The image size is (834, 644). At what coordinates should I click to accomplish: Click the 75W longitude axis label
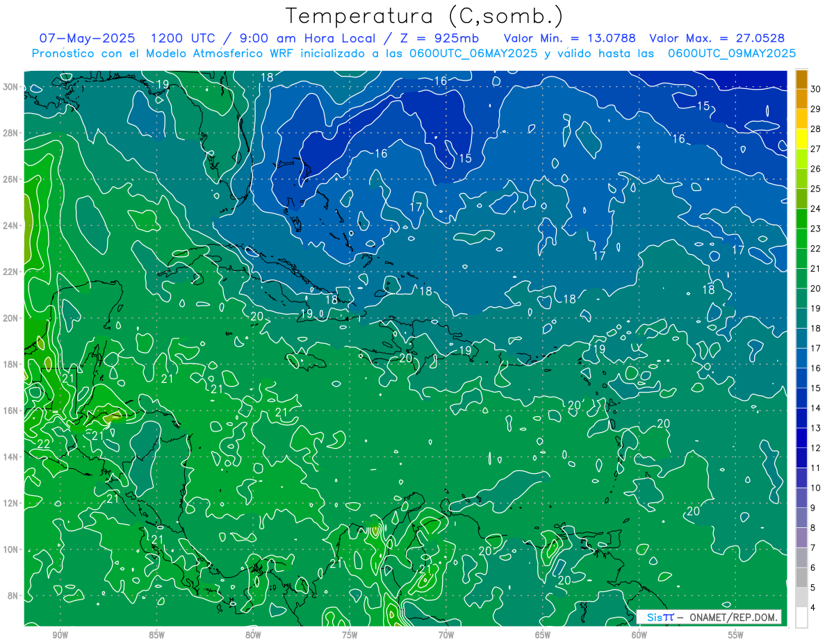click(350, 635)
